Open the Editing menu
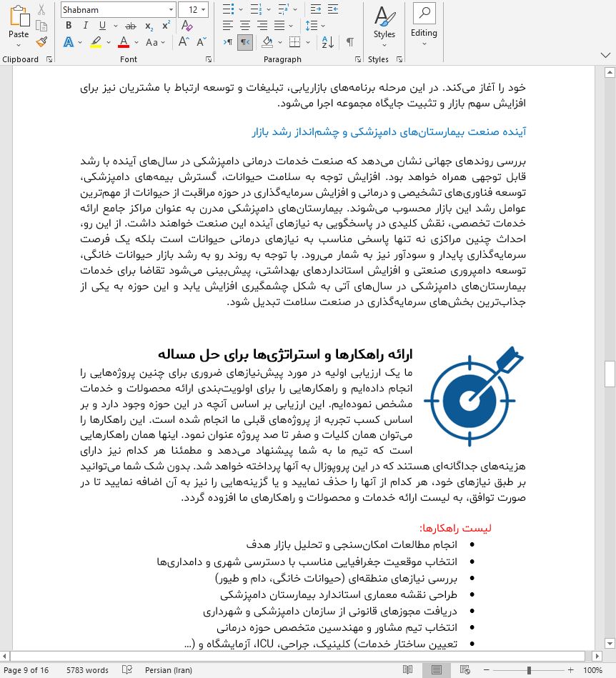Image resolution: width=616 pixels, height=678 pixels. (424, 25)
